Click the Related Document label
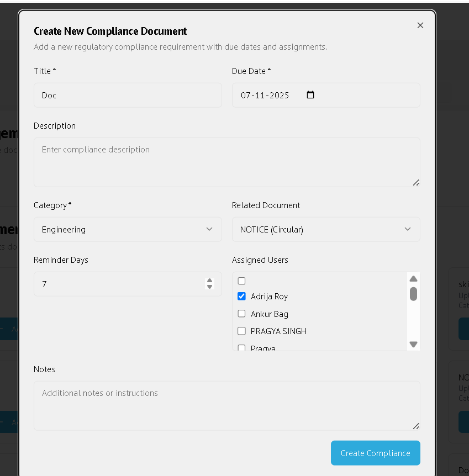The image size is (469, 476). click(x=266, y=205)
